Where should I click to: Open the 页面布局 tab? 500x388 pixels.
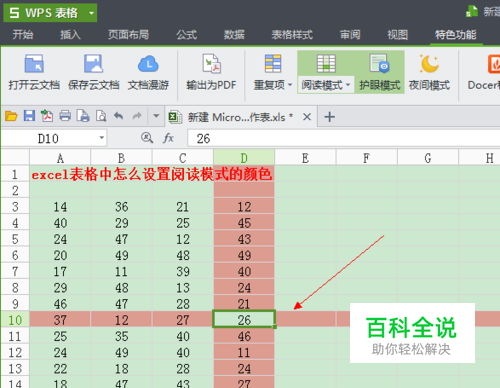click(128, 35)
